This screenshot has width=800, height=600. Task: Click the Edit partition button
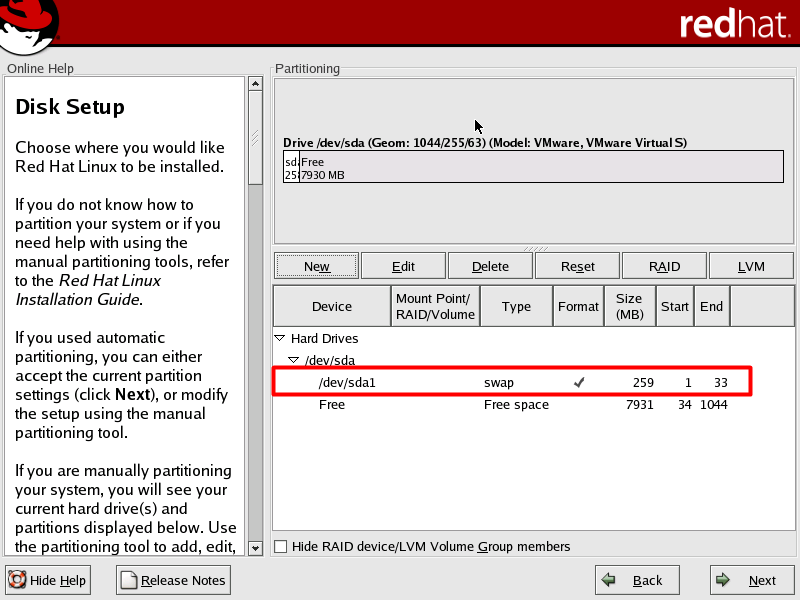pos(403,266)
